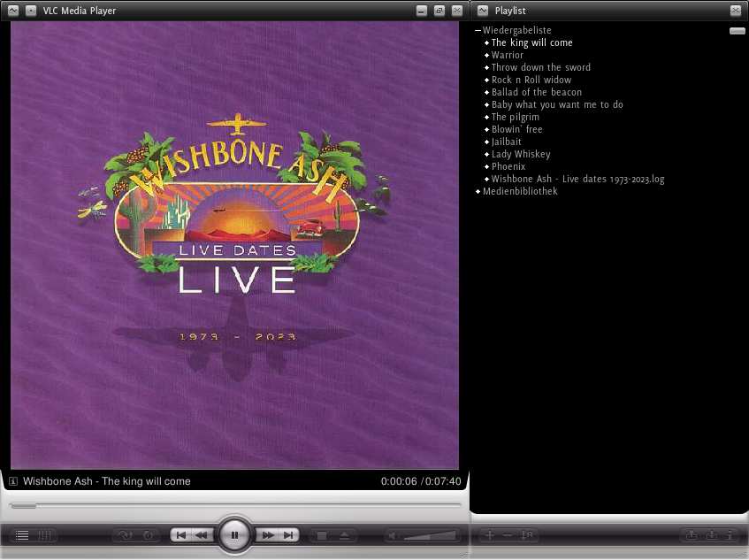The image size is (749, 560).
Task: Skip to the next track
Action: pyautogui.click(x=288, y=535)
